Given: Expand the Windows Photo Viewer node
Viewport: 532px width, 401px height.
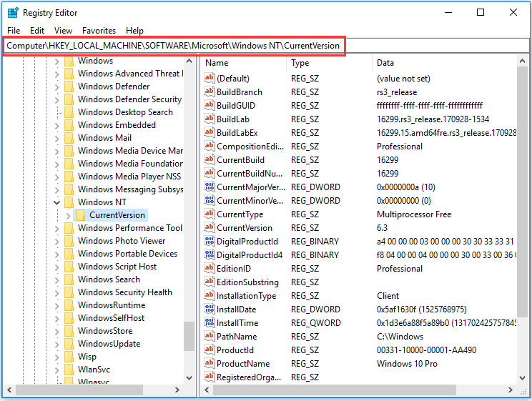Looking at the screenshot, I should [x=56, y=242].
